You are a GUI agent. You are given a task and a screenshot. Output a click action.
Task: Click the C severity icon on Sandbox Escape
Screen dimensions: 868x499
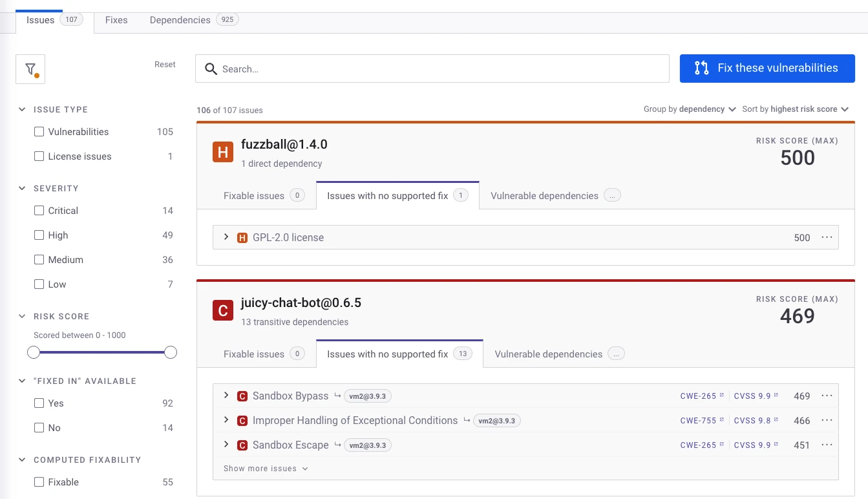pyautogui.click(x=242, y=445)
